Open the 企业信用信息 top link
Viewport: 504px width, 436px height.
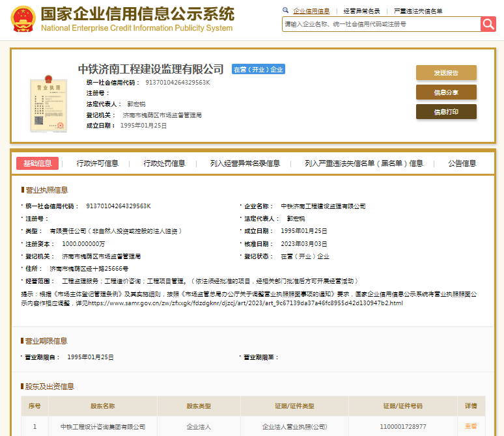[311, 11]
